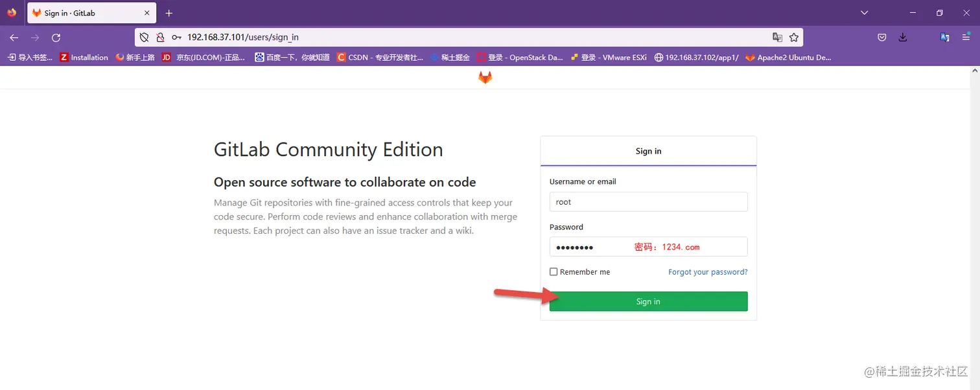Click the Password label text
The image size is (980, 390).
click(566, 227)
